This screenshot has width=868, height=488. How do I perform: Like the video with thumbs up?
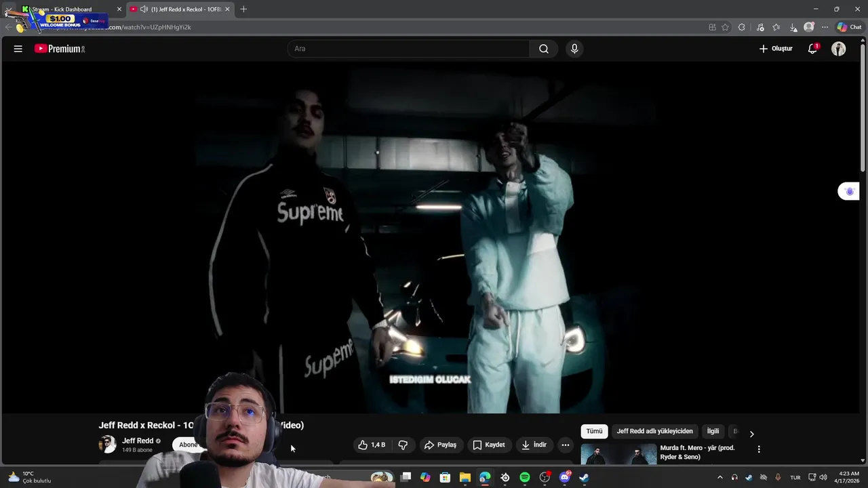[x=363, y=445]
